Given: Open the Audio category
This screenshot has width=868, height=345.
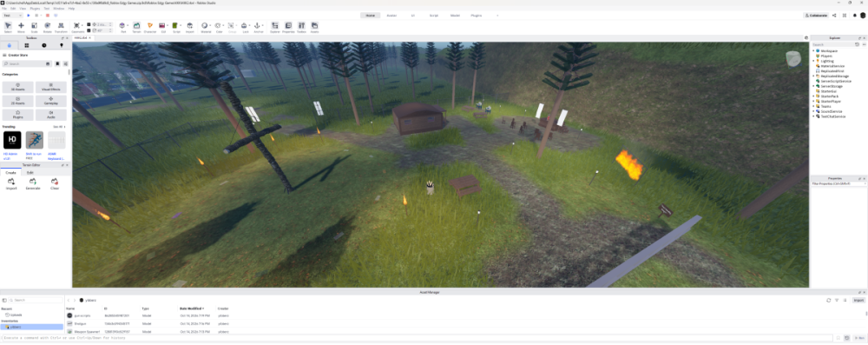Looking at the screenshot, I should [x=51, y=115].
